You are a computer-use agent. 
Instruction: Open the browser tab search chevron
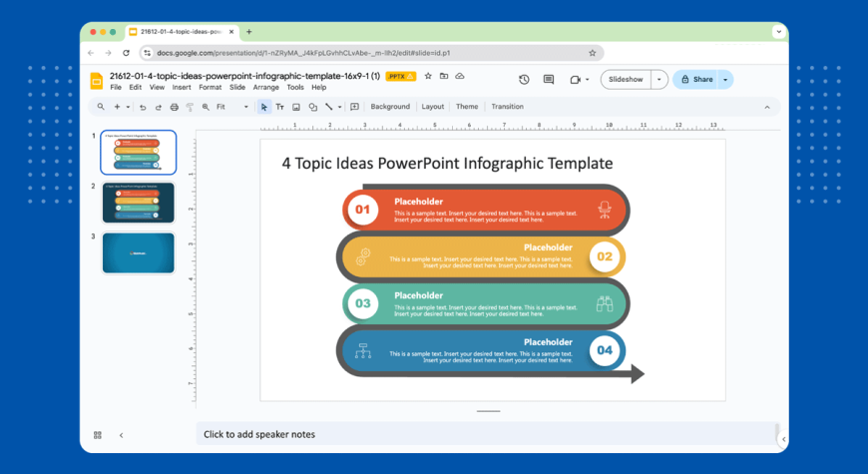pyautogui.click(x=779, y=32)
